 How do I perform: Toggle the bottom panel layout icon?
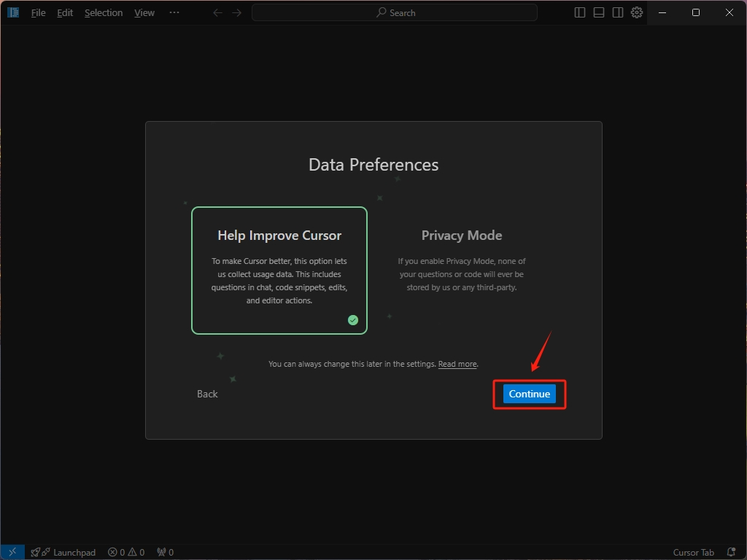coord(599,13)
